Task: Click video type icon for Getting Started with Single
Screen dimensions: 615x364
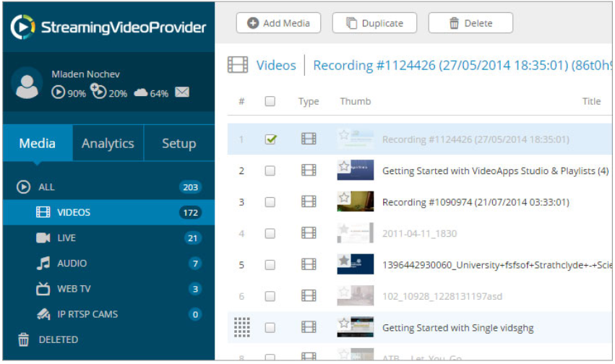Action: click(309, 326)
